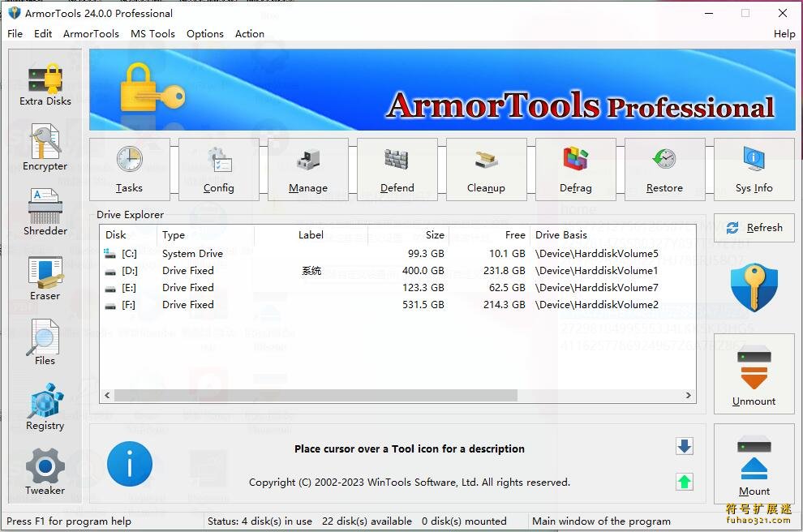Click the Type column header
Screen dimensions: 803x532
[x=205, y=235]
